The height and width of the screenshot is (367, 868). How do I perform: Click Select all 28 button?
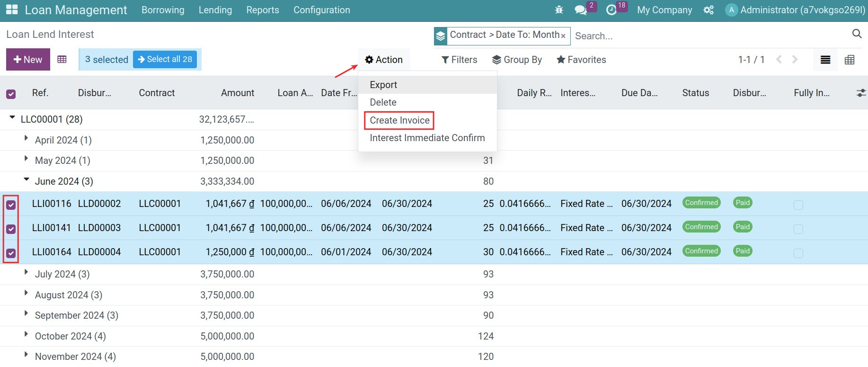pyautogui.click(x=165, y=59)
